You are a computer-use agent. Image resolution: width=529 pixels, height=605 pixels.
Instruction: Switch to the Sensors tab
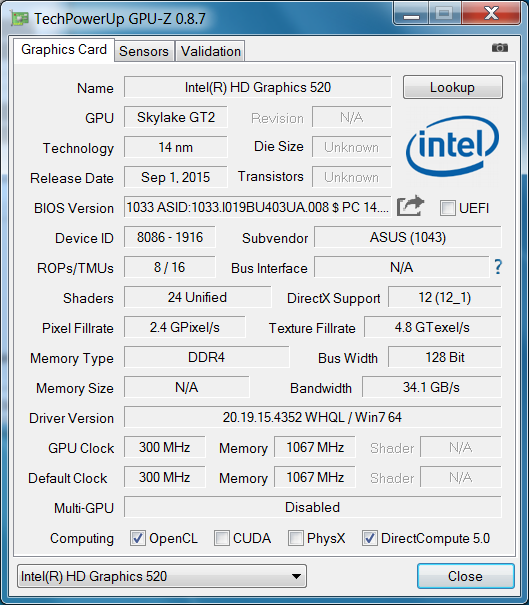pos(144,51)
